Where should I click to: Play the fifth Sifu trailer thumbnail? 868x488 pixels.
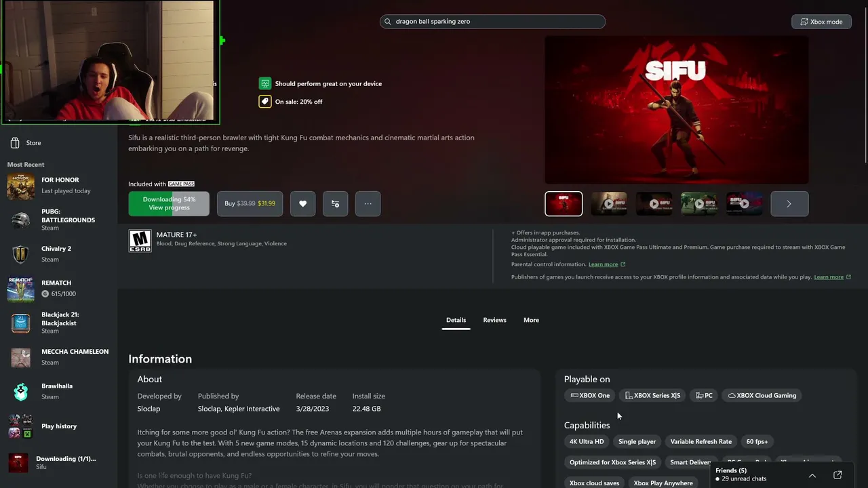click(744, 203)
